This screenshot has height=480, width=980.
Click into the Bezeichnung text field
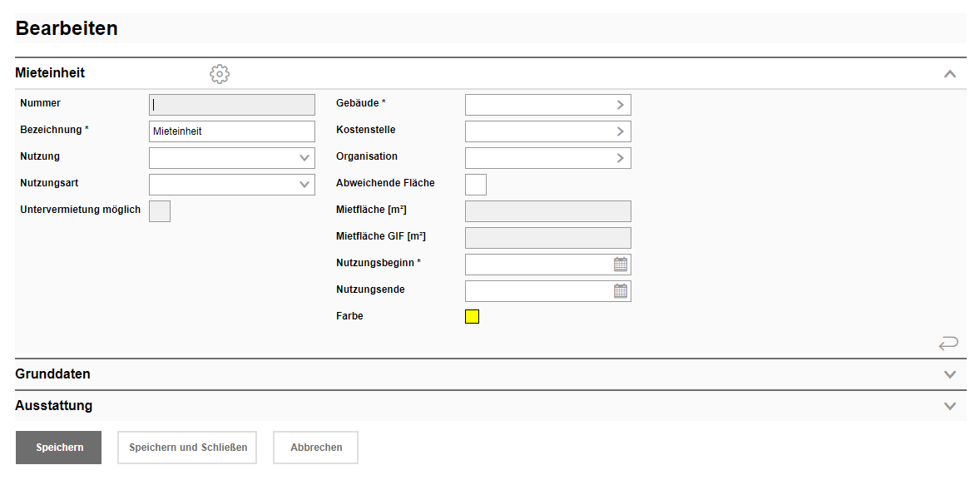click(231, 131)
